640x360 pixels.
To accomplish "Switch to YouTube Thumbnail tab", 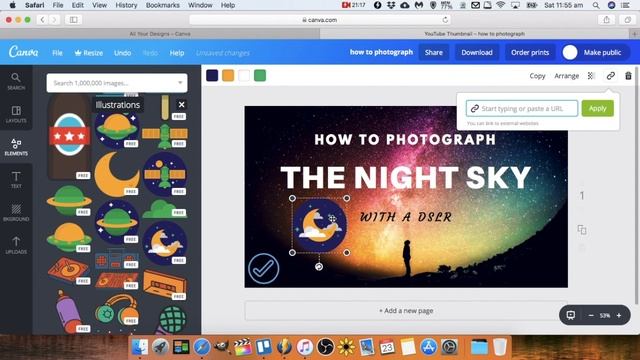I will coord(475,34).
